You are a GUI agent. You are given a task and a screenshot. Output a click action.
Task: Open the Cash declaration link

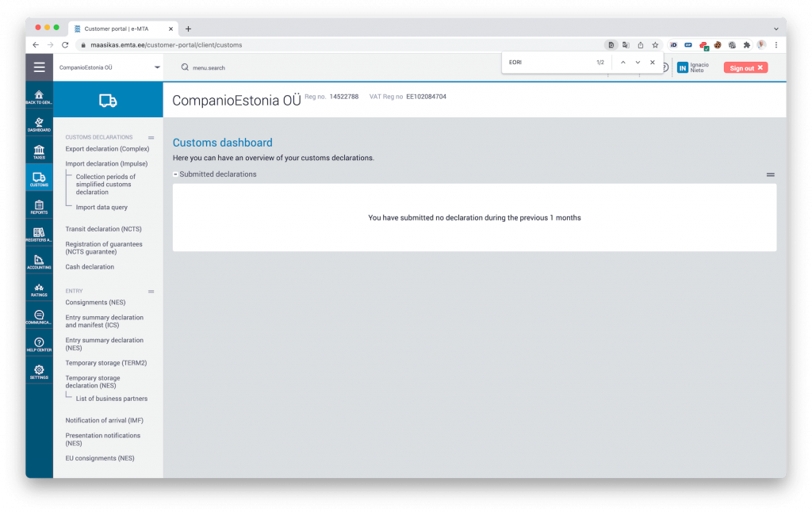pyautogui.click(x=90, y=266)
